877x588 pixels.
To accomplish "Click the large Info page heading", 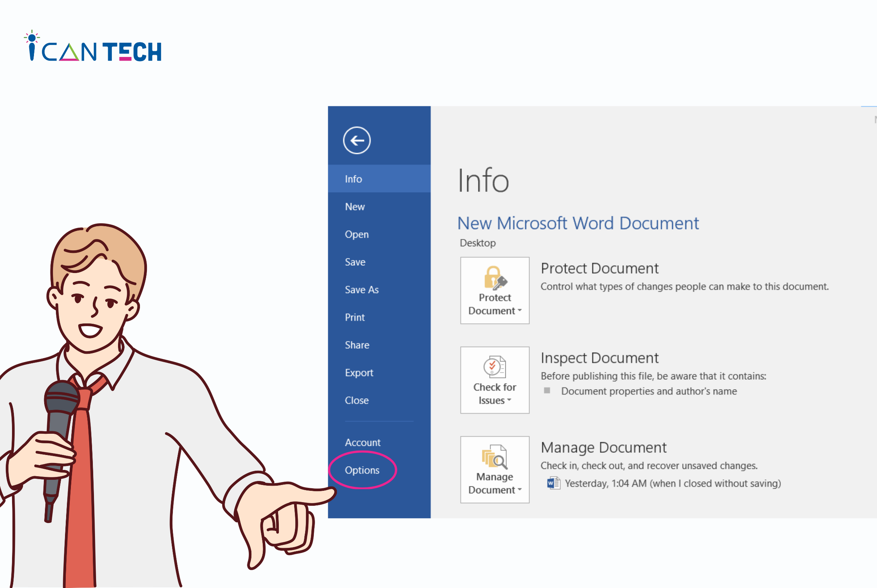I will pos(483,181).
